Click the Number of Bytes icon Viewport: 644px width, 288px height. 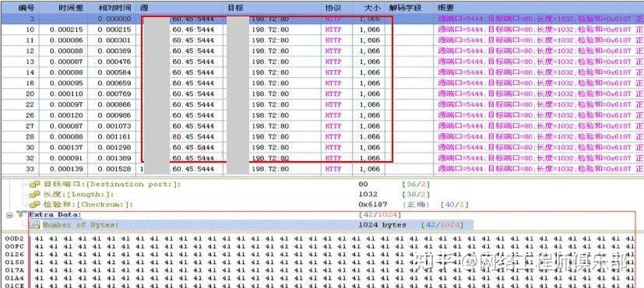35,225
